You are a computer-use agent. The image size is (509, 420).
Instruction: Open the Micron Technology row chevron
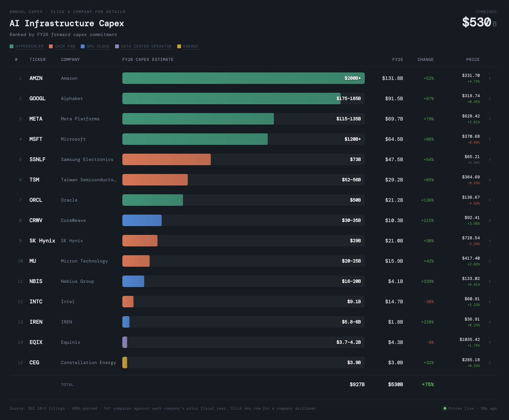click(489, 261)
